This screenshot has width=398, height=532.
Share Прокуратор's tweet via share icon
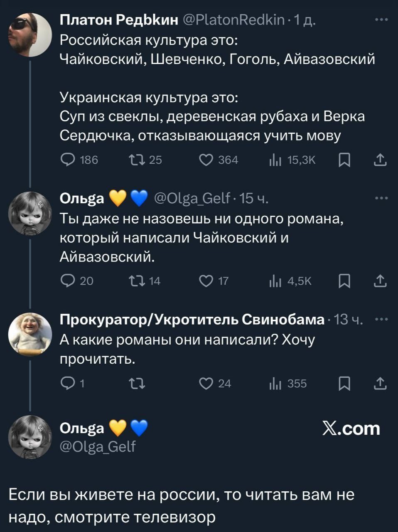(x=380, y=384)
